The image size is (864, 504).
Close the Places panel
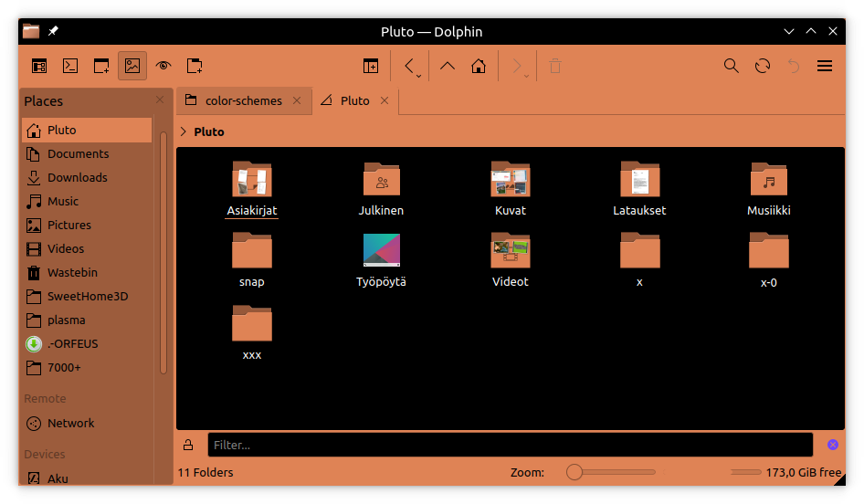[x=160, y=100]
